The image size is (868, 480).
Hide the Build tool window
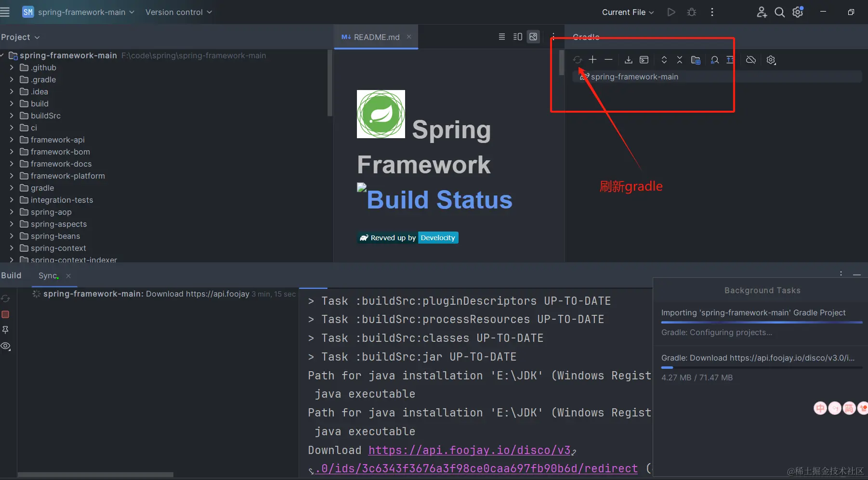[857, 274]
